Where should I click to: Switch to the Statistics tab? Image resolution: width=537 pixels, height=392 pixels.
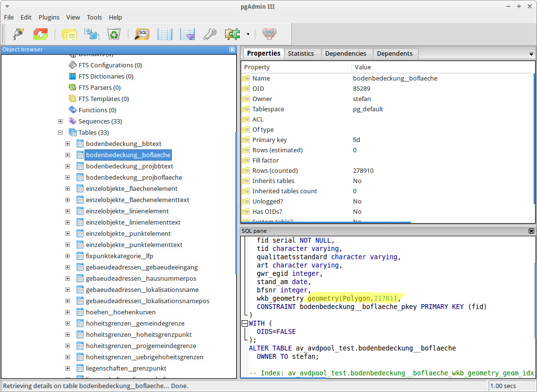pyautogui.click(x=301, y=53)
